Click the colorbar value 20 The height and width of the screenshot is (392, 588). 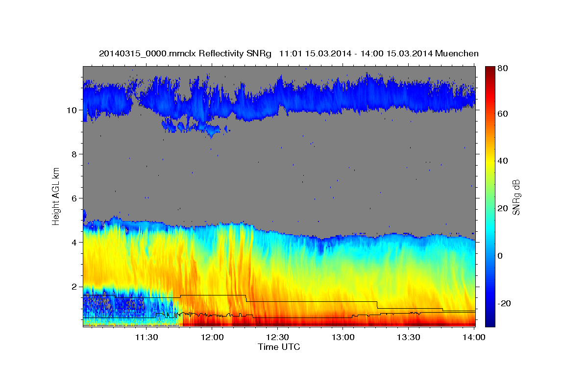(504, 208)
